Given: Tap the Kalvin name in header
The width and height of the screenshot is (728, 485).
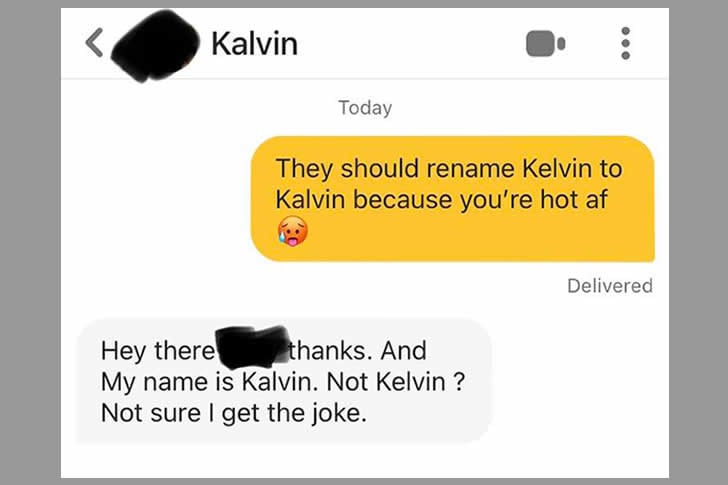Looking at the screenshot, I should (x=254, y=44).
